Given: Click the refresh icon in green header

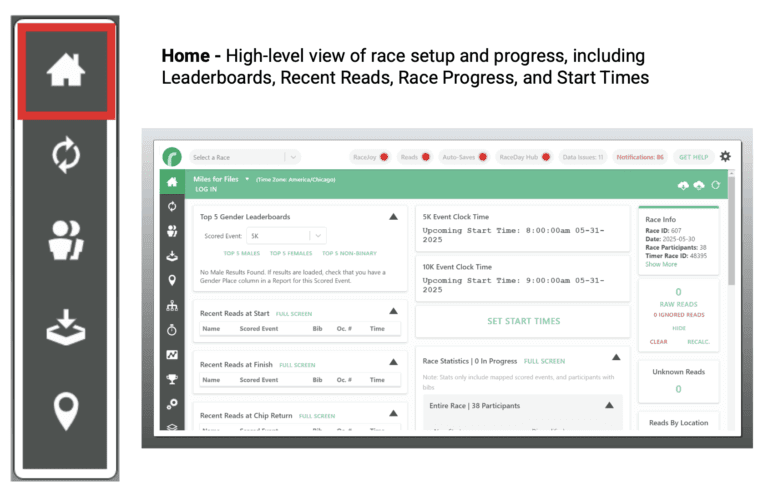Looking at the screenshot, I should pyautogui.click(x=716, y=185).
